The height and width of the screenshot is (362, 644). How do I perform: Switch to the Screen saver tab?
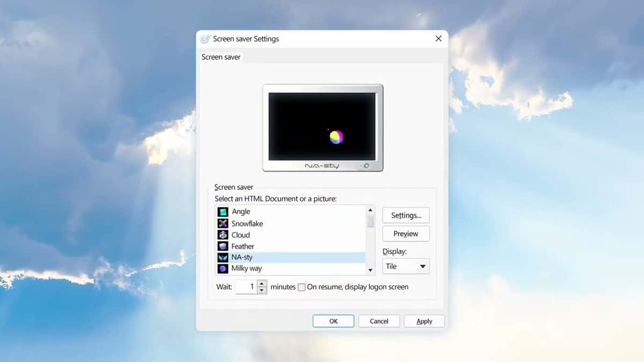tap(221, 57)
